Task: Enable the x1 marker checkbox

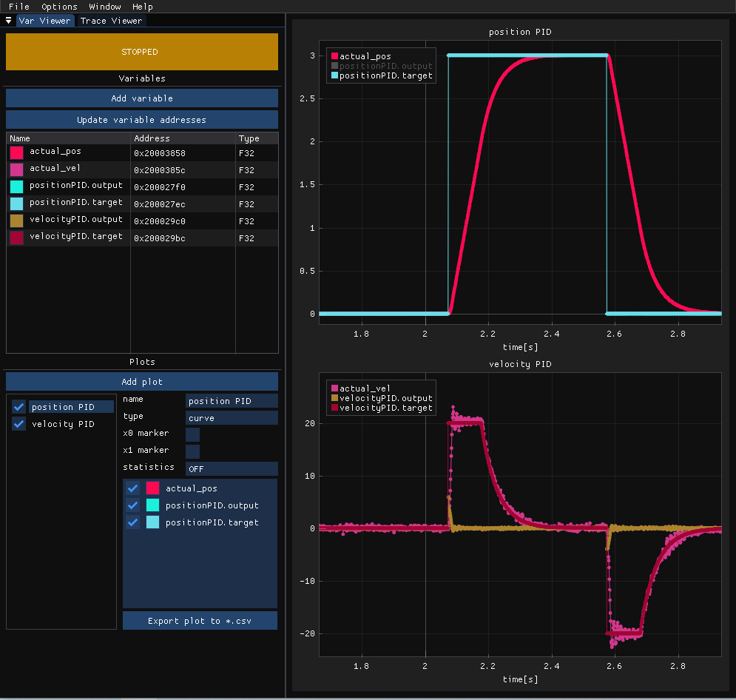Action: click(192, 451)
